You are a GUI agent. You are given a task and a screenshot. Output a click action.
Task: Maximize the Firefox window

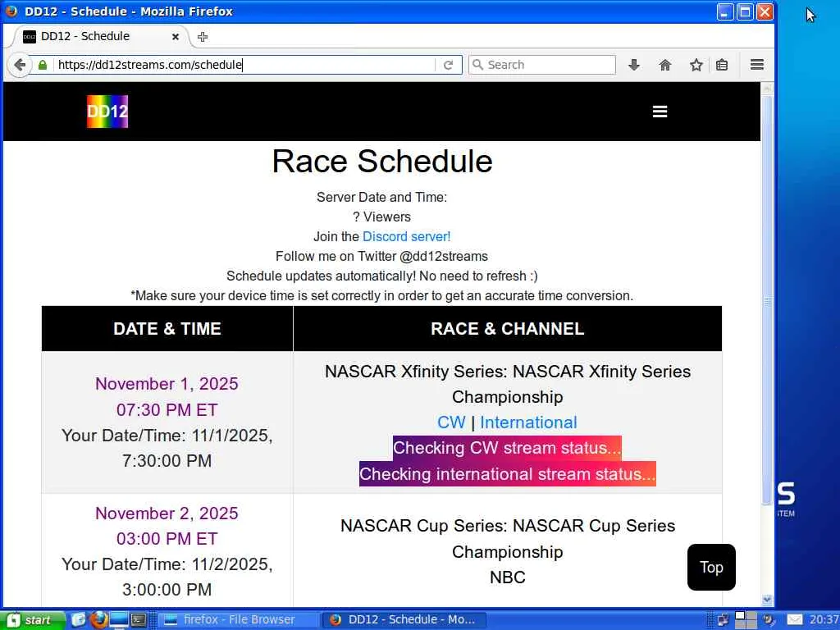(x=745, y=11)
